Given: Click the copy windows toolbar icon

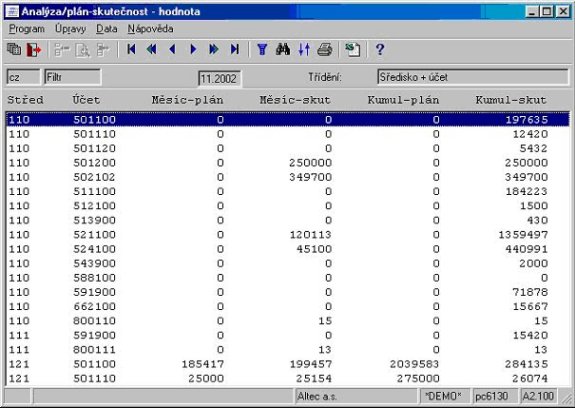Looking at the screenshot, I should click(x=14, y=49).
